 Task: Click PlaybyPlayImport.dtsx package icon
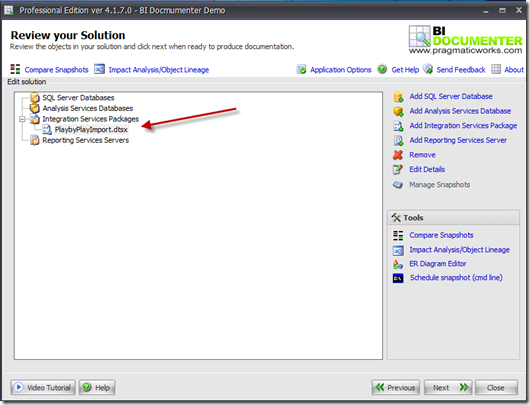(47, 129)
